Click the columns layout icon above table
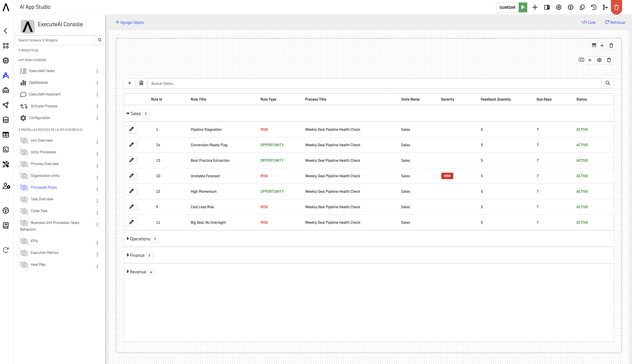Image resolution: width=632 pixels, height=364 pixels. [x=581, y=60]
